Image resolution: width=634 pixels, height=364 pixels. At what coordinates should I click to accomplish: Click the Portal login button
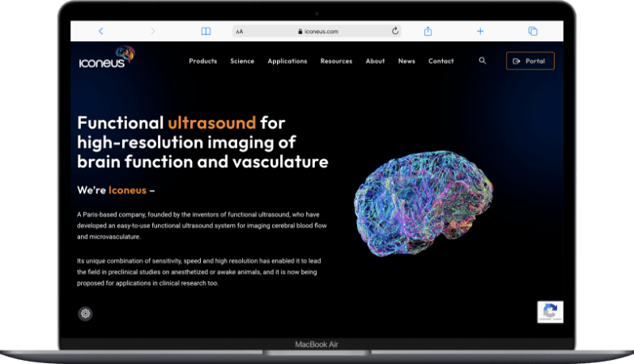pyautogui.click(x=530, y=61)
